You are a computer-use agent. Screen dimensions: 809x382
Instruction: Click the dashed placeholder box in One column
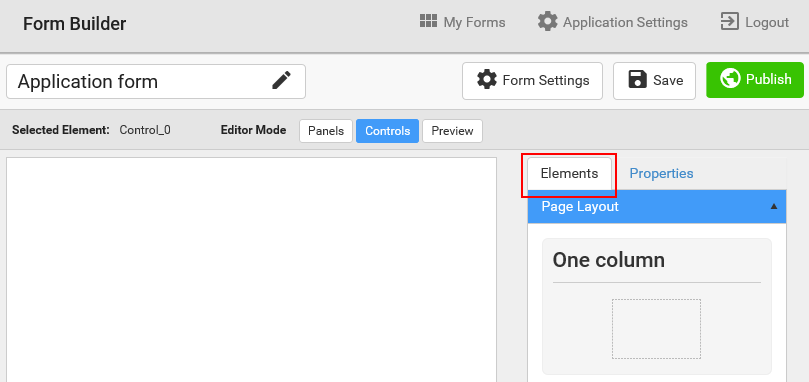click(656, 329)
